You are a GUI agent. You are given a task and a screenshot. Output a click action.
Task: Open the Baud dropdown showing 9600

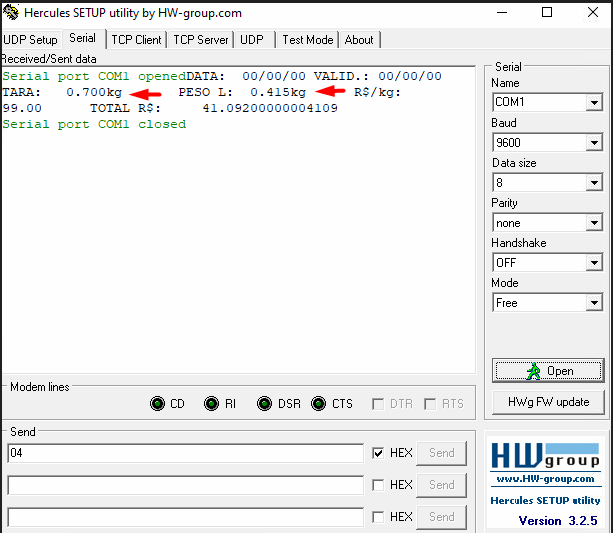click(x=594, y=143)
